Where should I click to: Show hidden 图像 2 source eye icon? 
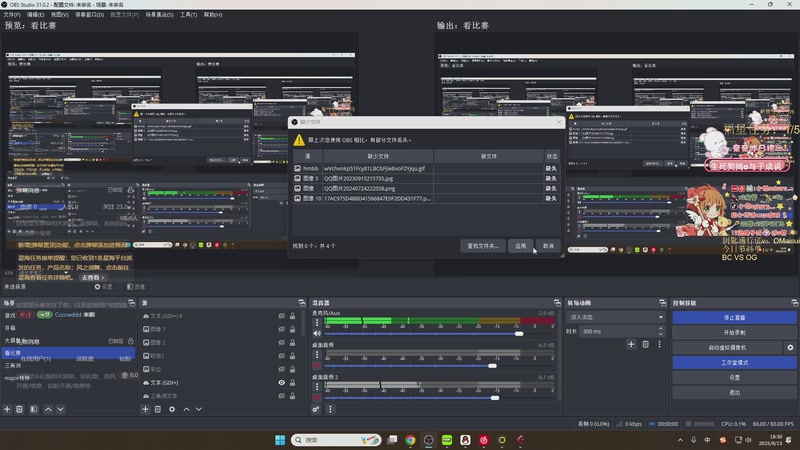click(x=282, y=343)
